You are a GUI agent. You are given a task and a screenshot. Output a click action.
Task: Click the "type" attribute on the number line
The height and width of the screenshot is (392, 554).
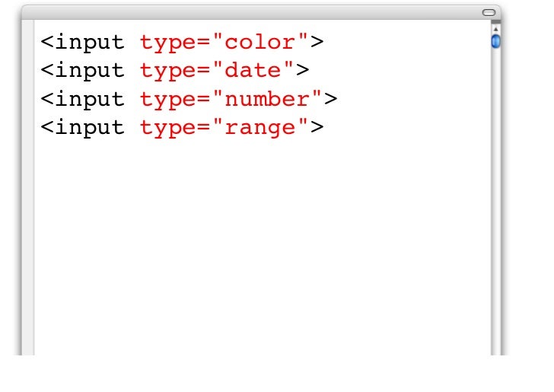pyautogui.click(x=167, y=100)
